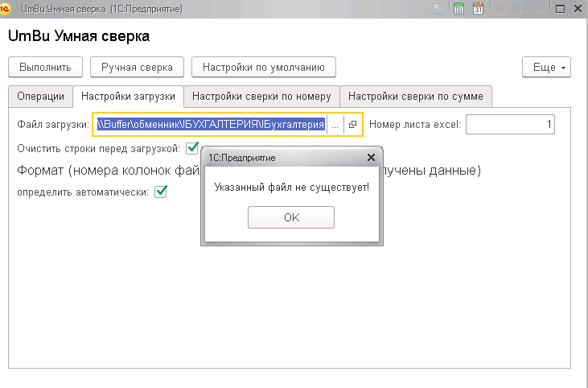Image resolution: width=588 pixels, height=388 pixels.
Task: Open the calculator icon in title bar
Action: click(x=458, y=9)
